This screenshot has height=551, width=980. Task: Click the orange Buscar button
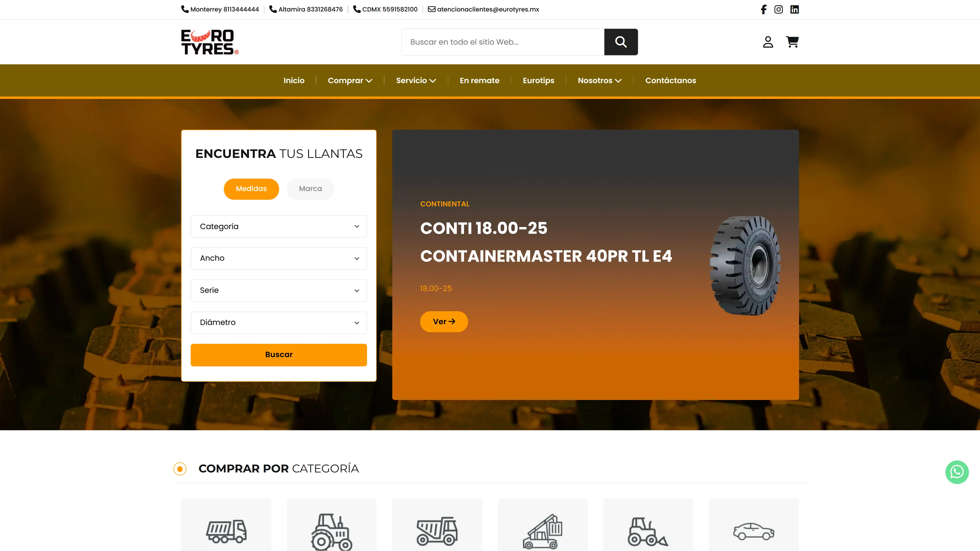pyautogui.click(x=279, y=355)
